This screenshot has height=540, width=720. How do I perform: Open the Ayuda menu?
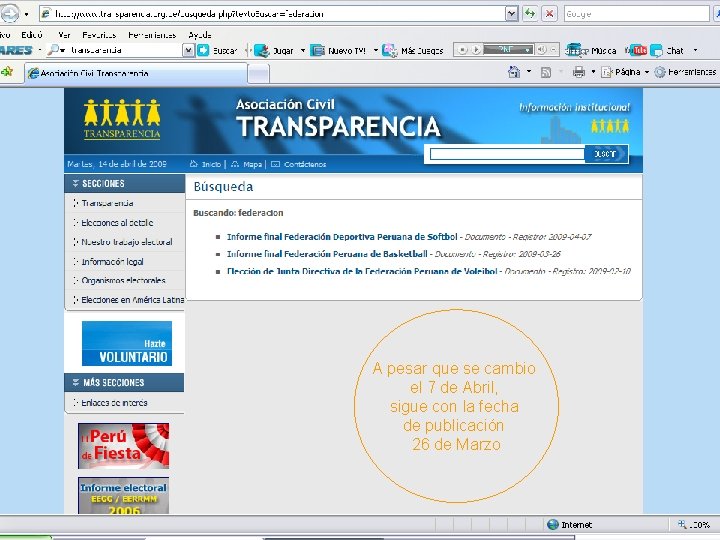[200, 35]
